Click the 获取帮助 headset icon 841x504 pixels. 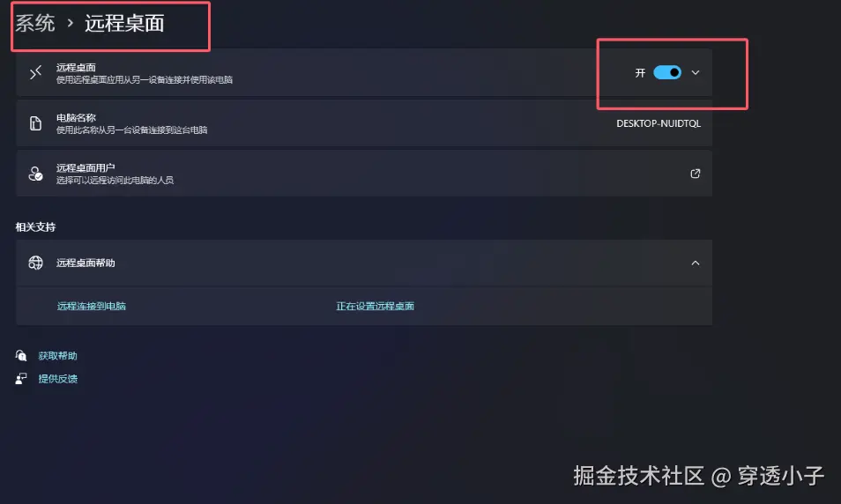[21, 355]
